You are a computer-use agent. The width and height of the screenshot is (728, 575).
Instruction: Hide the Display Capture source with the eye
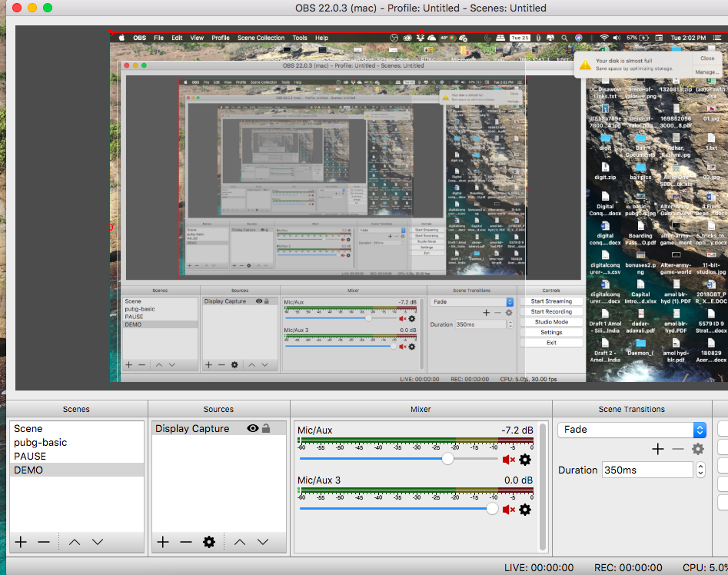(x=253, y=428)
